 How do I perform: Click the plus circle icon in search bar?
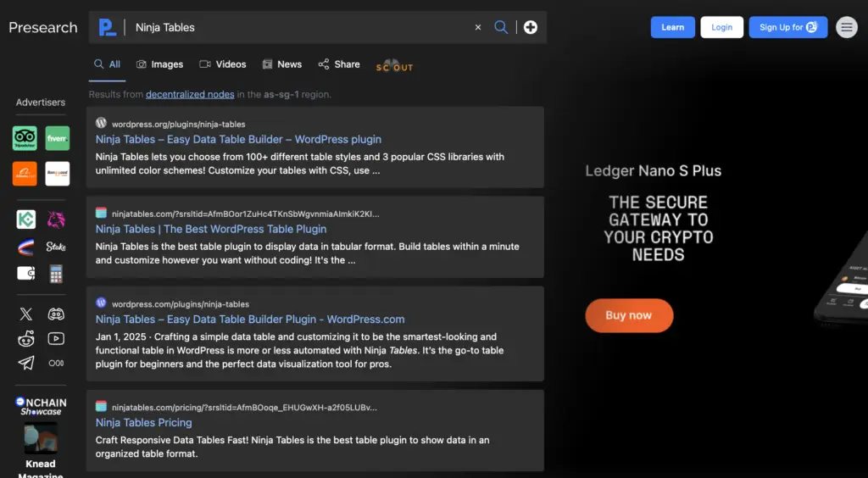531,27
